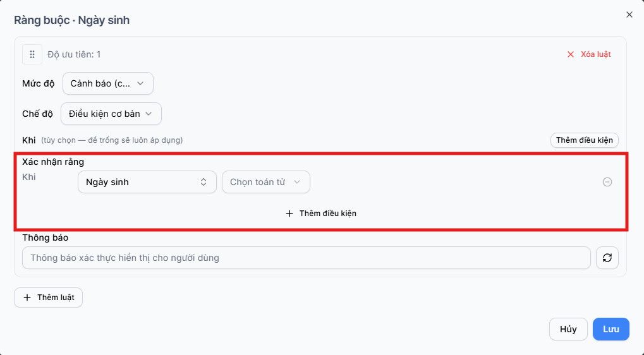Click the plus icon beside centered Thêm điều kiện
Viewport: 644px width, 355px height.
289,214
